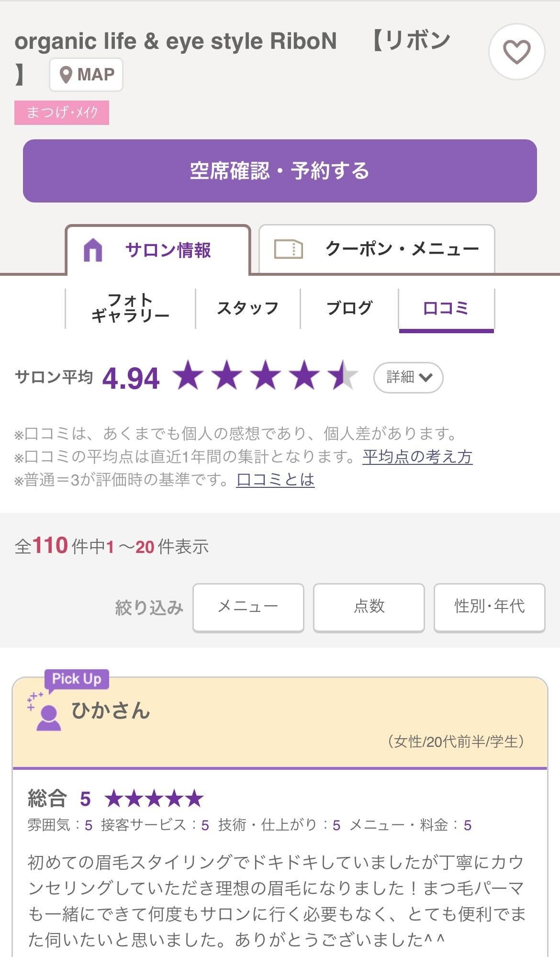560x957 pixels.
Task: Open the 性別･年代 filter
Action: (489, 607)
